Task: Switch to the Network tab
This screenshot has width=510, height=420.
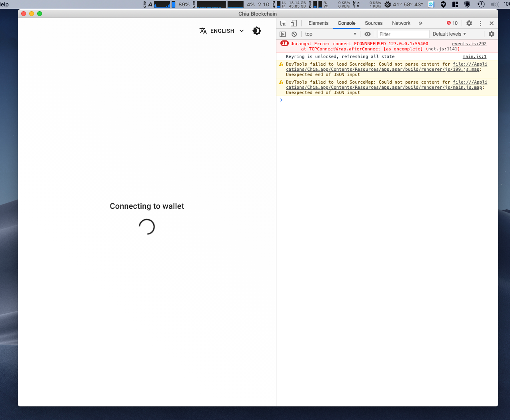Action: click(401, 23)
